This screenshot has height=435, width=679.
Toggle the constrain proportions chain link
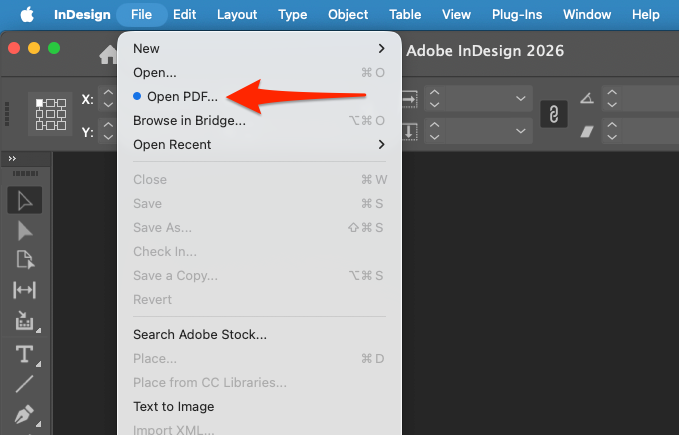[554, 115]
